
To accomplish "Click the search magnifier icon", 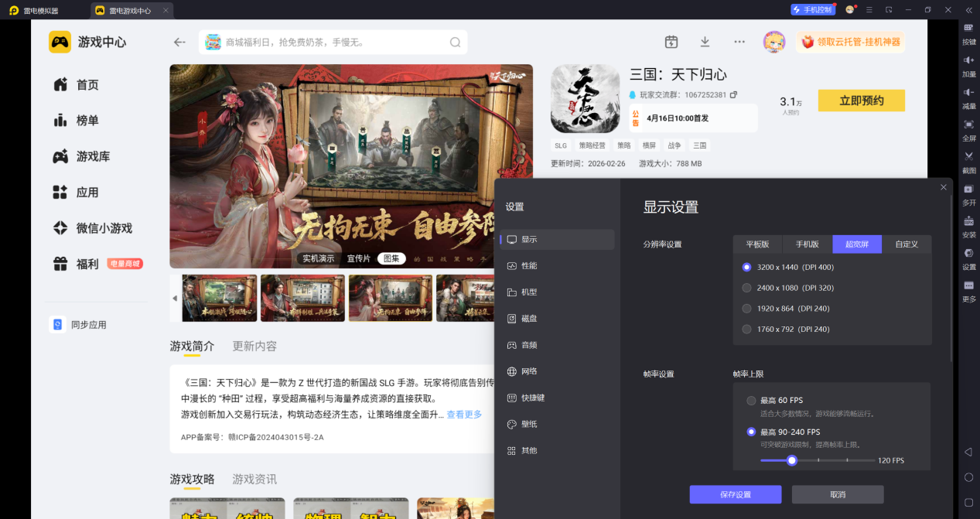I will coord(456,43).
